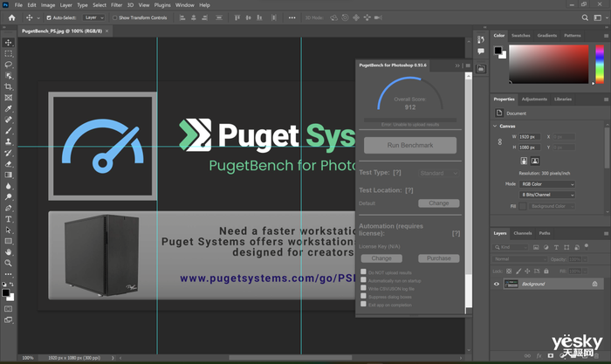
Task: Select the Move tool in the toolbar
Action: click(x=9, y=42)
